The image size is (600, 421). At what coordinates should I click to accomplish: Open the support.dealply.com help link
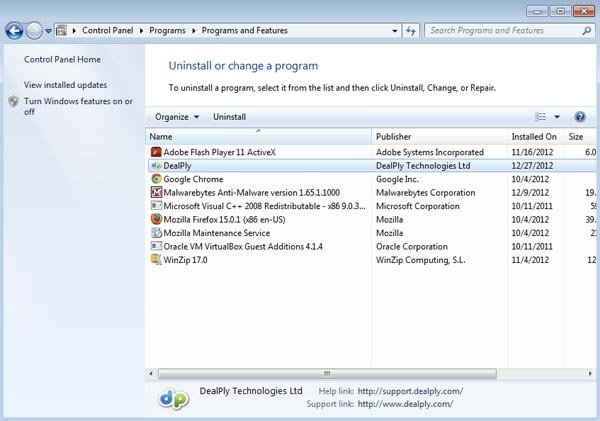point(410,391)
